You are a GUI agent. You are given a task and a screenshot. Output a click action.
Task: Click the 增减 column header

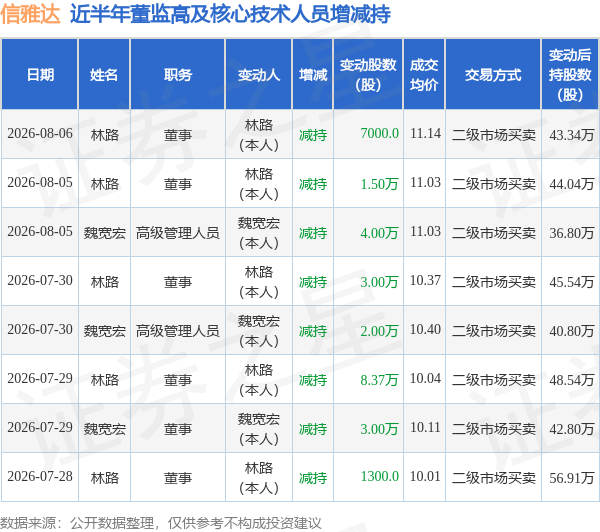(x=313, y=74)
